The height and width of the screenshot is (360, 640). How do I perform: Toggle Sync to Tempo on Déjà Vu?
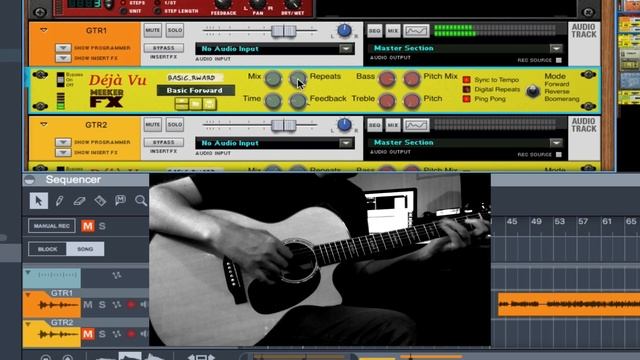click(467, 80)
